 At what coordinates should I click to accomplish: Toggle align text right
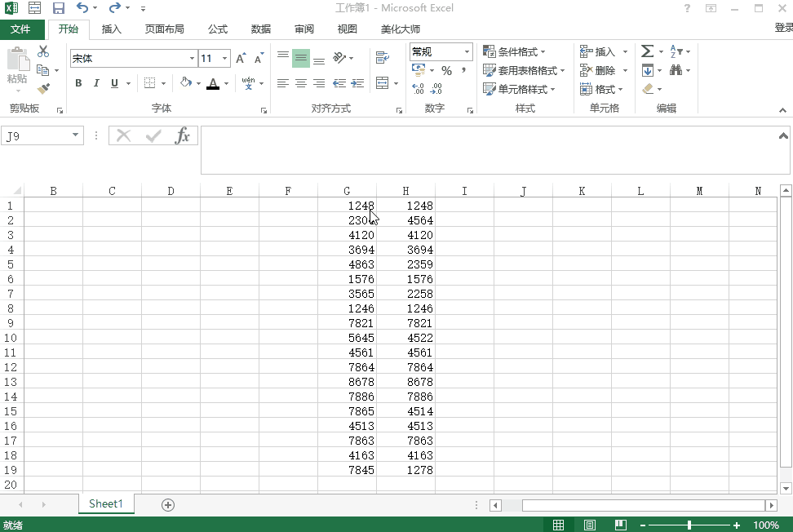[x=319, y=83]
